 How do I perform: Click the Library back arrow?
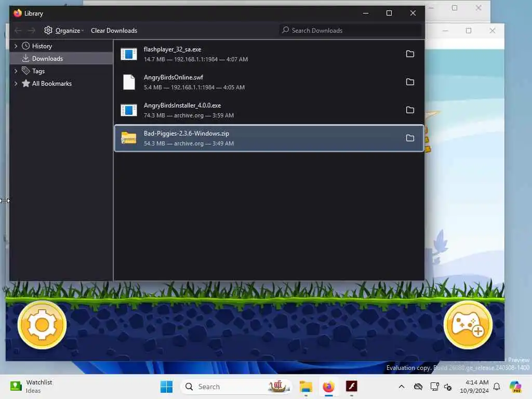pos(18,31)
